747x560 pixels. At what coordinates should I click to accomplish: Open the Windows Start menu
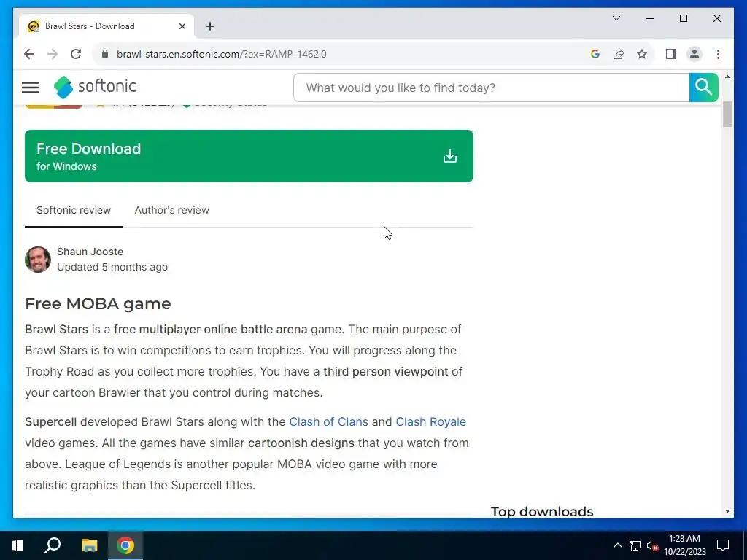pos(18,545)
